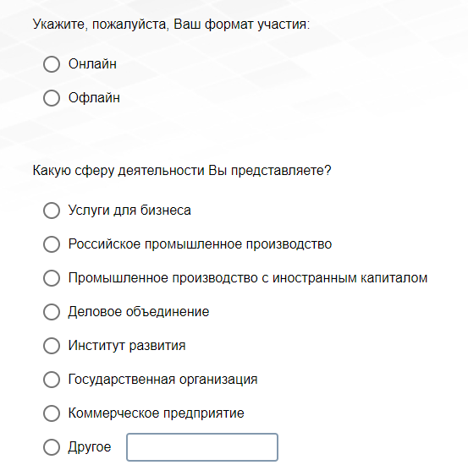Viewport: 468px width, 476px height.
Task: Click the Онлайн label text
Action: pyautogui.click(x=92, y=64)
